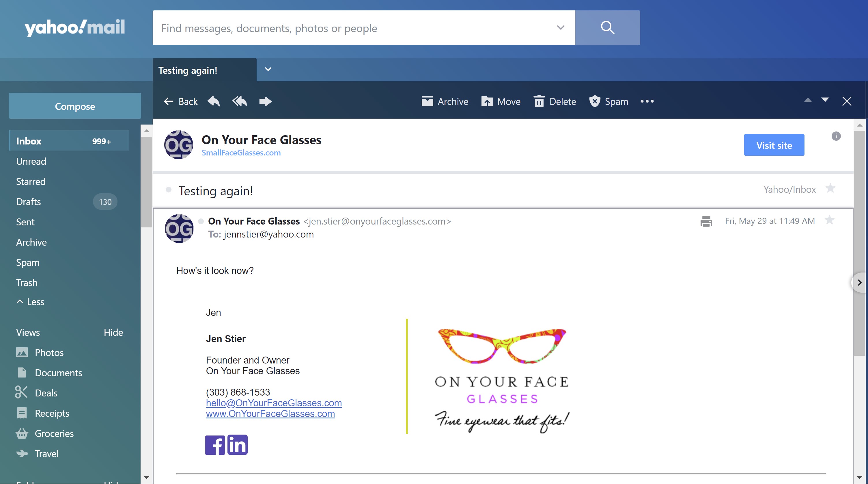Screen dimensions: 868x484
Task: Expand the right side panel arrow
Action: 859,283
